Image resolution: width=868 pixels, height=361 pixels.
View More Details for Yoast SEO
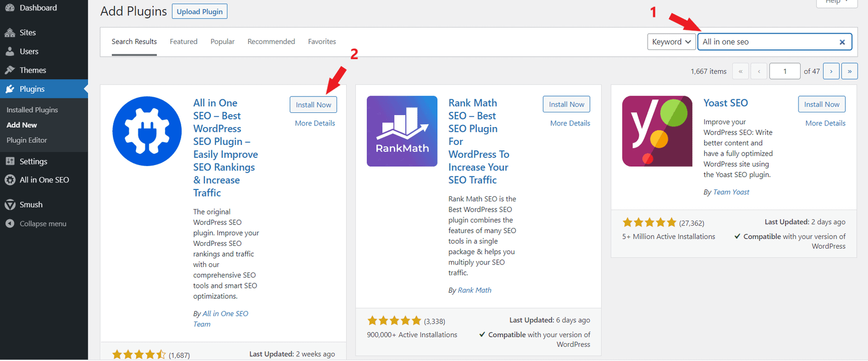(826, 123)
